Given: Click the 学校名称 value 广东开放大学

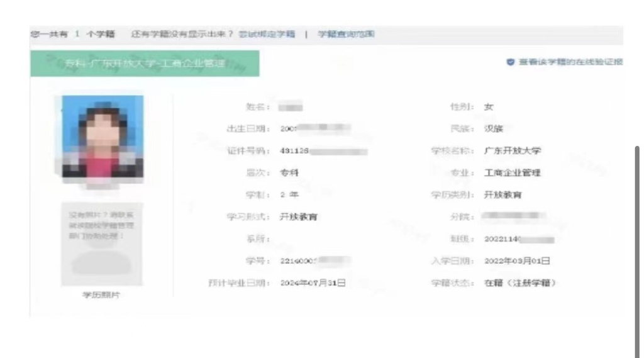Looking at the screenshot, I should tap(513, 151).
